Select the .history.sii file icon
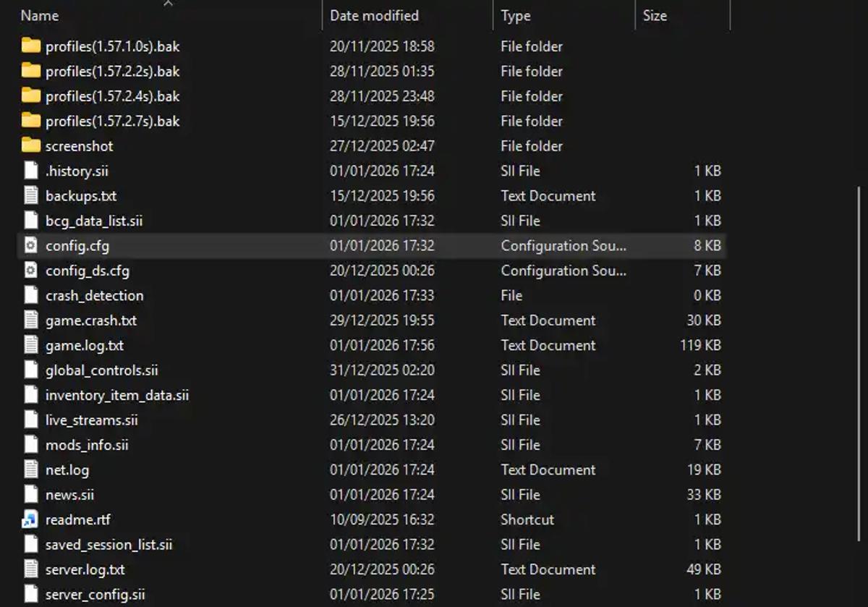 coord(30,171)
